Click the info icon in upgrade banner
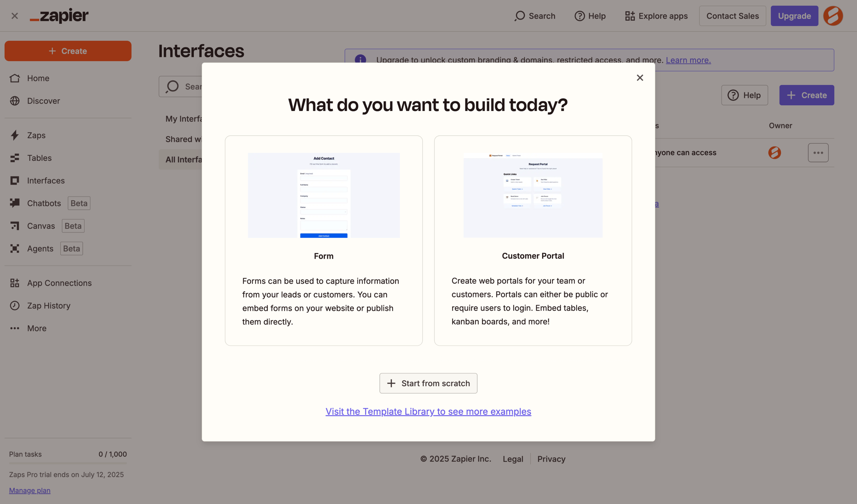857x504 pixels. click(360, 59)
